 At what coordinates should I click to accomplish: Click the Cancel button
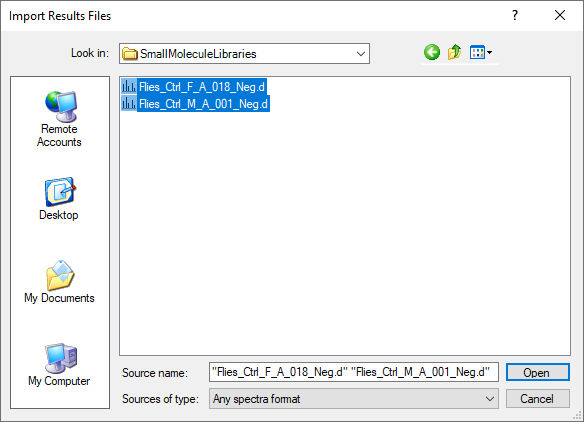(537, 399)
